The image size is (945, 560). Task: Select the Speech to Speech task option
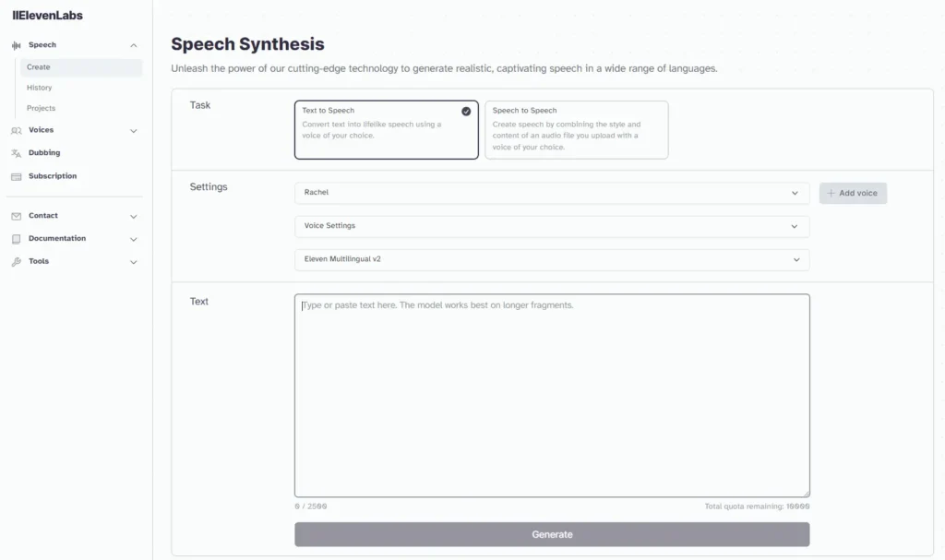point(576,130)
